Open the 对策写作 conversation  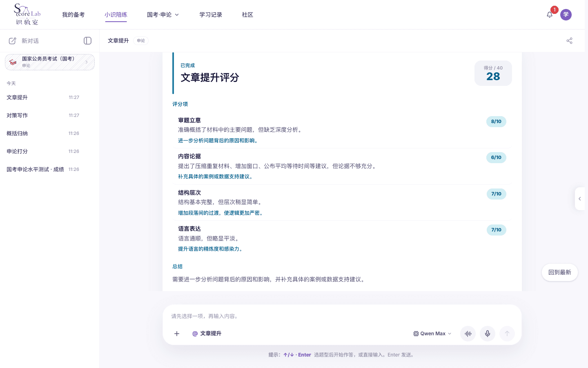43,115
